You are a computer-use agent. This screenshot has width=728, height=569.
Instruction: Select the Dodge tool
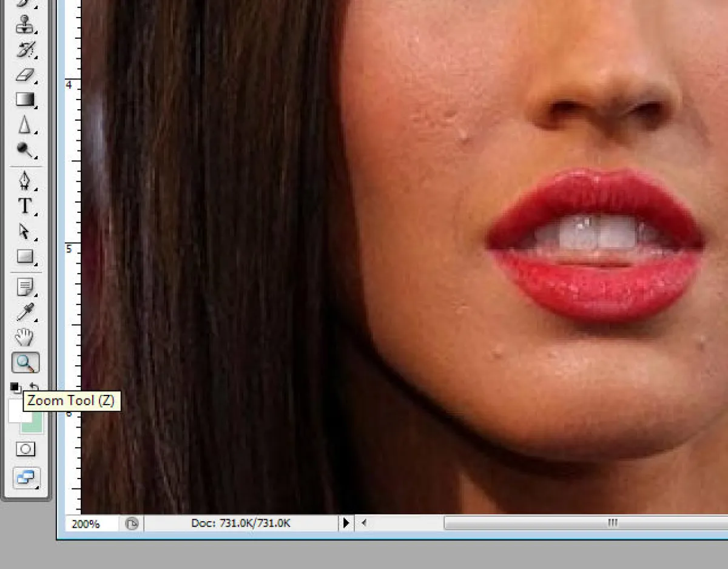[24, 150]
